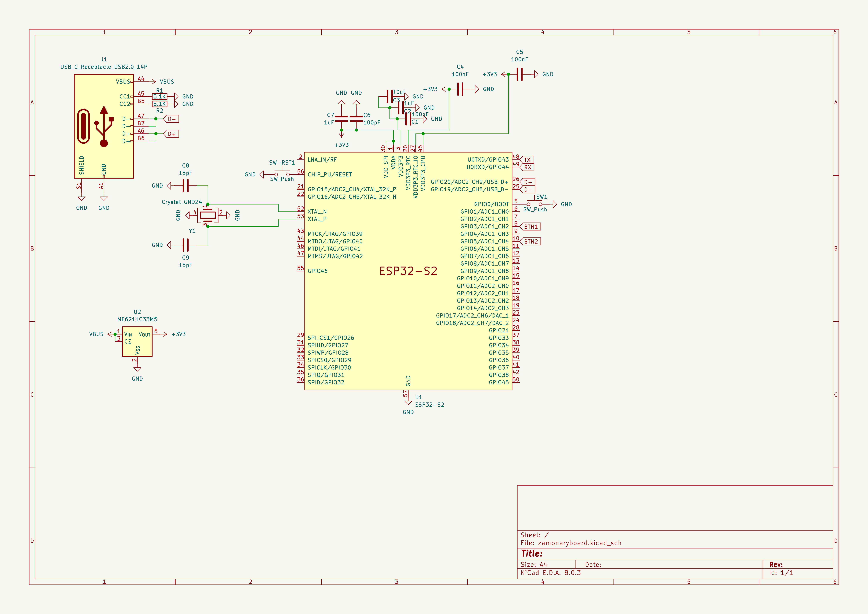Click the TX global label
The width and height of the screenshot is (868, 614).
(x=527, y=160)
